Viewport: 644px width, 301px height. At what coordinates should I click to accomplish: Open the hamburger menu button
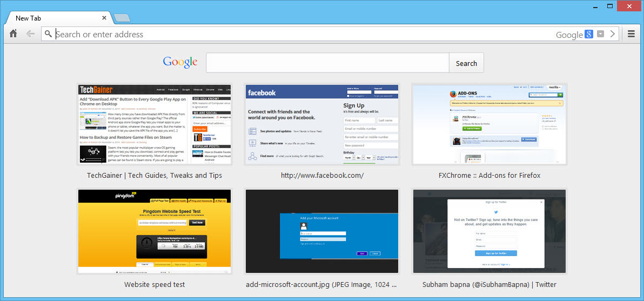point(631,34)
